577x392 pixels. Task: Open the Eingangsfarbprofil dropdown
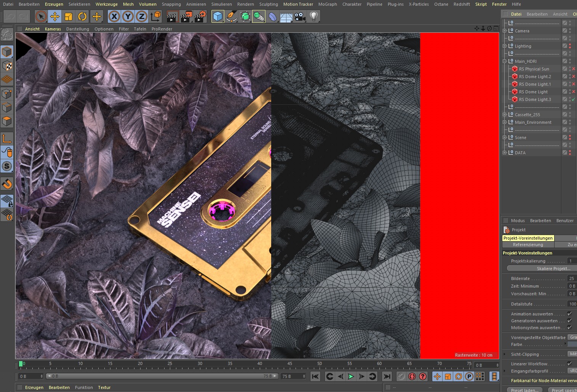(572, 371)
